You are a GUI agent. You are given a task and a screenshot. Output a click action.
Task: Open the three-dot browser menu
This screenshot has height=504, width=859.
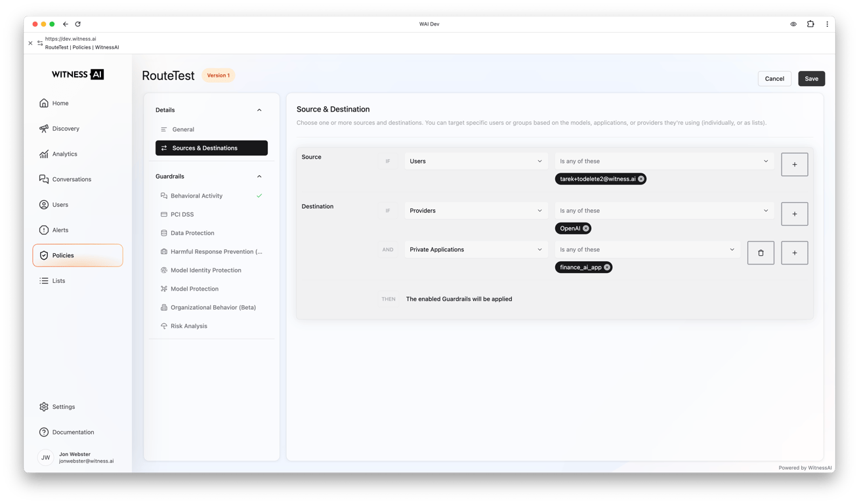tap(827, 24)
